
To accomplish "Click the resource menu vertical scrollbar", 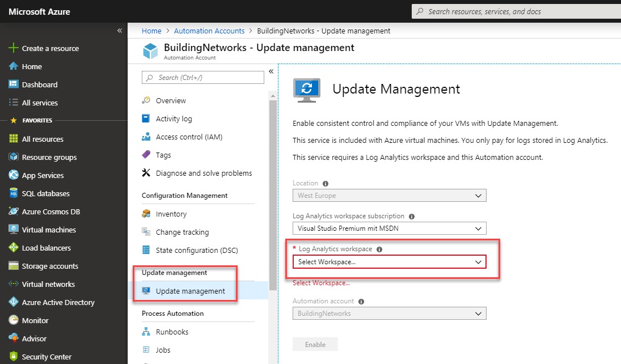I will [273, 195].
